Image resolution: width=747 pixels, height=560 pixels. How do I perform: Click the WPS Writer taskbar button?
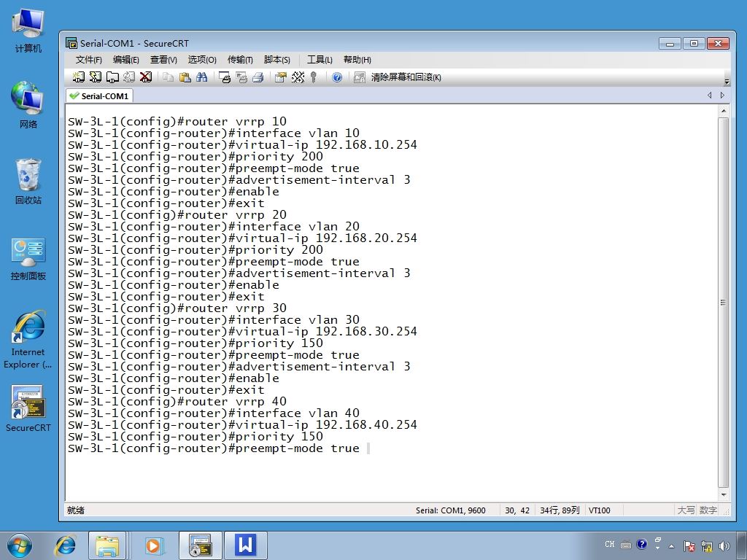pos(246,545)
